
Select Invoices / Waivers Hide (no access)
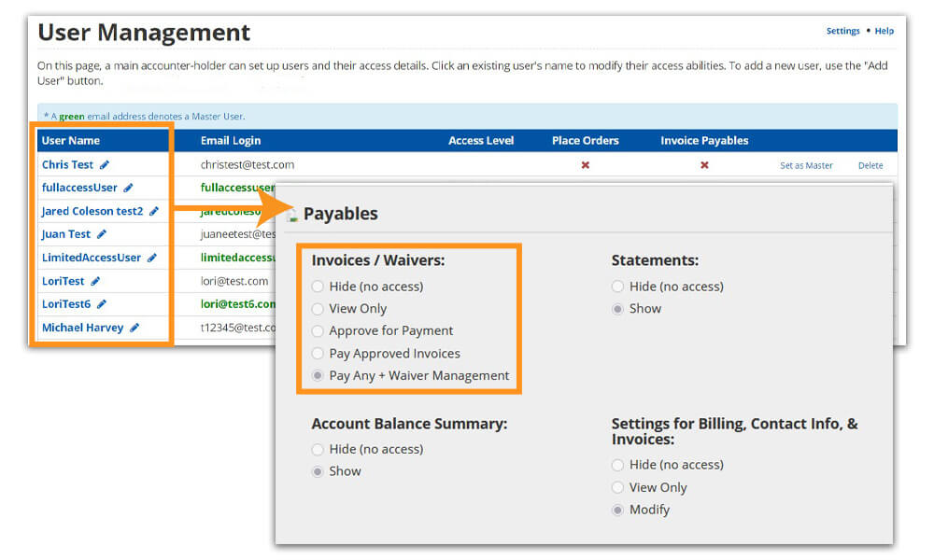click(x=318, y=287)
